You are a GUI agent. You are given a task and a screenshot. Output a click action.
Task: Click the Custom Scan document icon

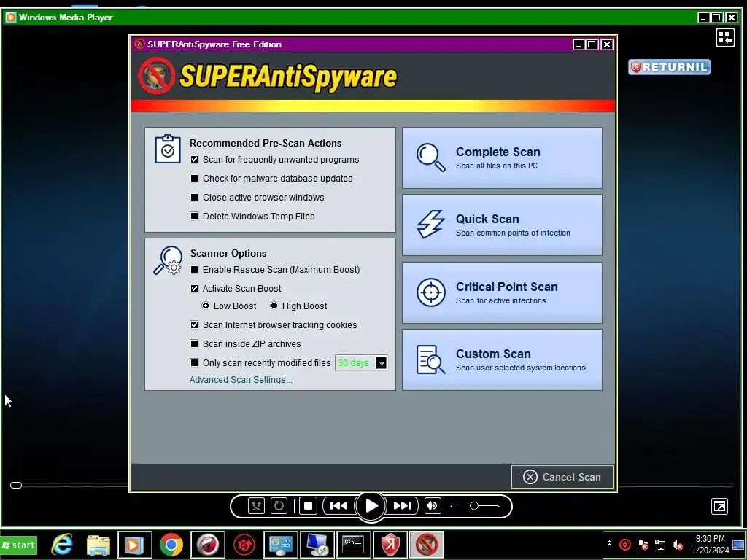430,359
